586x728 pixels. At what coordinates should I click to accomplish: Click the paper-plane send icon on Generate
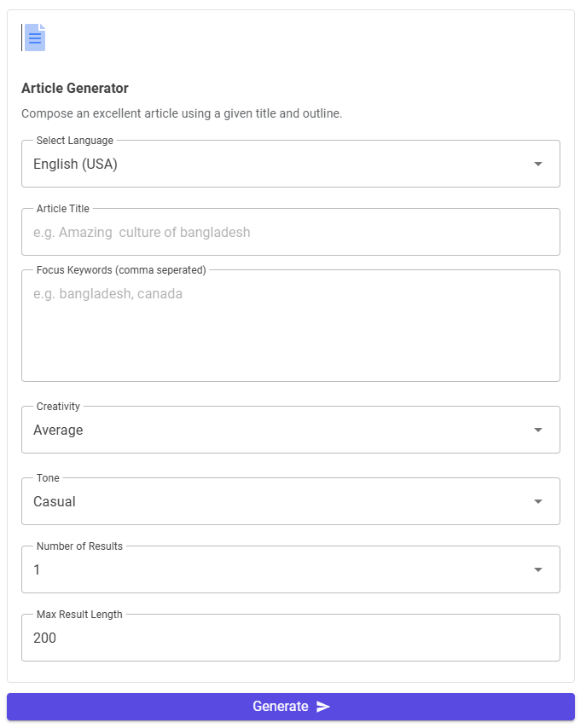pyautogui.click(x=323, y=707)
